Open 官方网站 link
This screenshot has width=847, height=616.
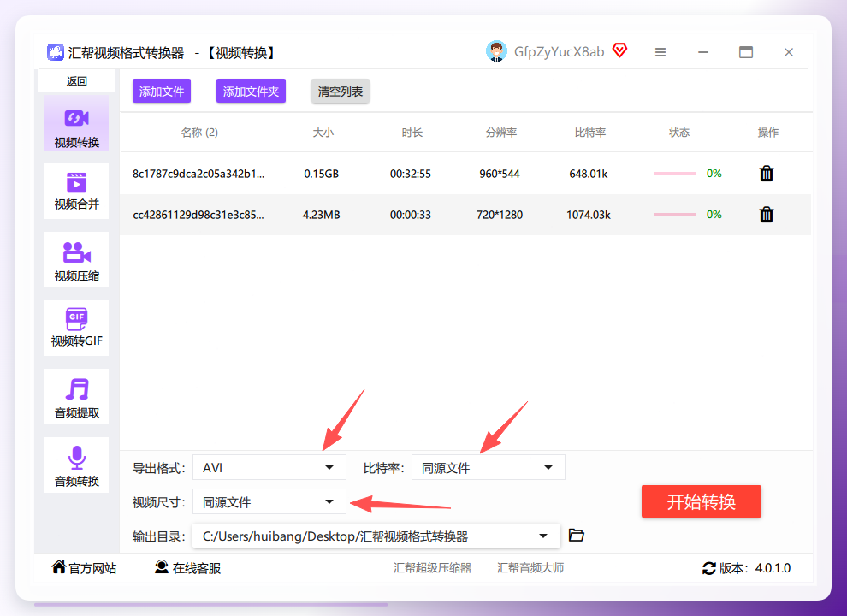(92, 568)
